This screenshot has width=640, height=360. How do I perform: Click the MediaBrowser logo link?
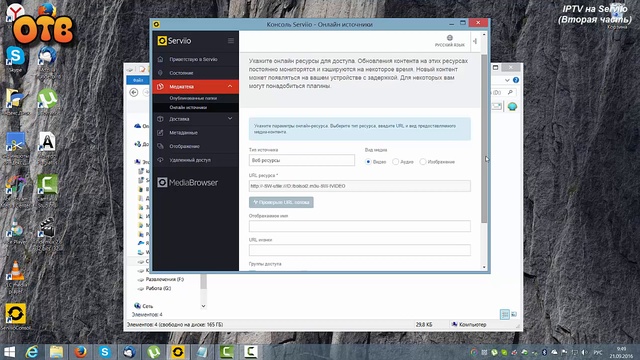[188, 182]
